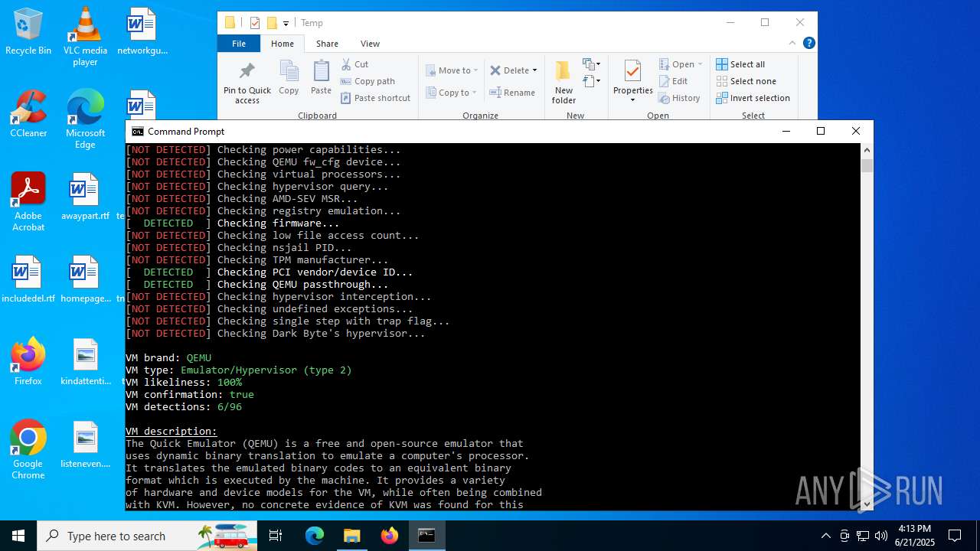Click 'VM brand: QEMU' line in console
Screen dimensions: 980x551
(168, 357)
